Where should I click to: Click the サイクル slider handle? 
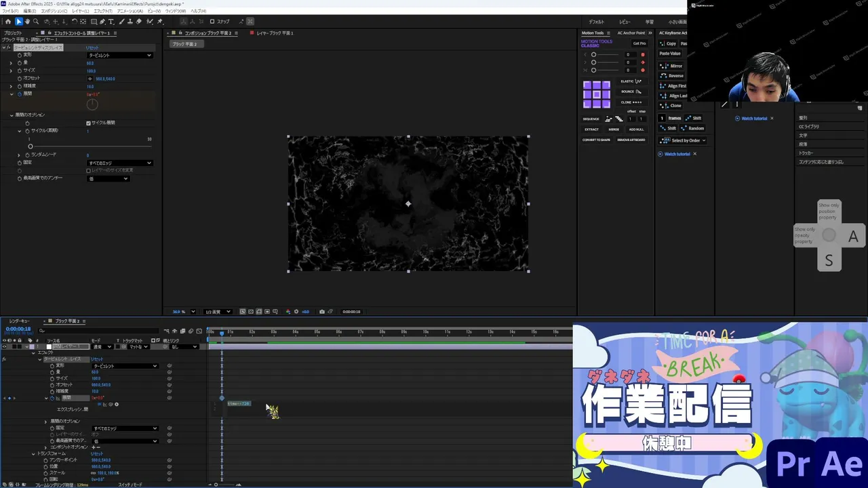pos(30,146)
